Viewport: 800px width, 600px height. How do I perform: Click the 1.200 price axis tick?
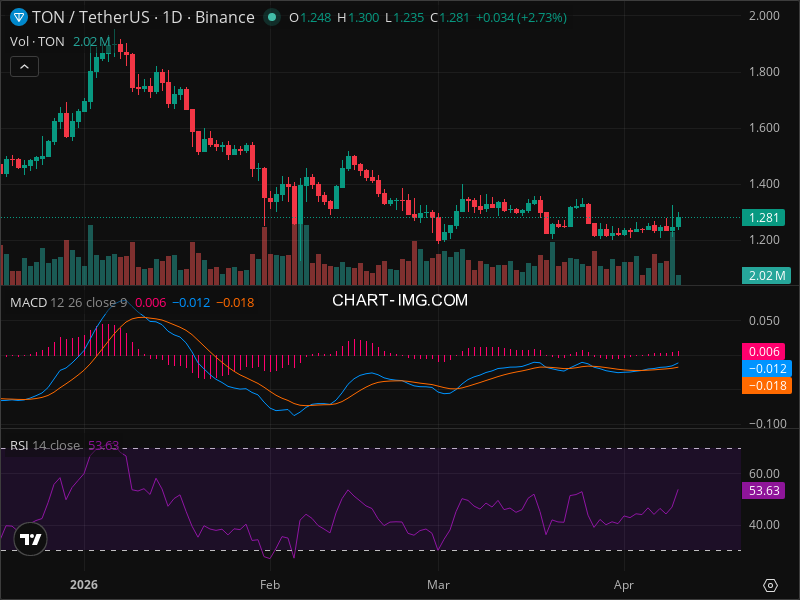click(764, 240)
